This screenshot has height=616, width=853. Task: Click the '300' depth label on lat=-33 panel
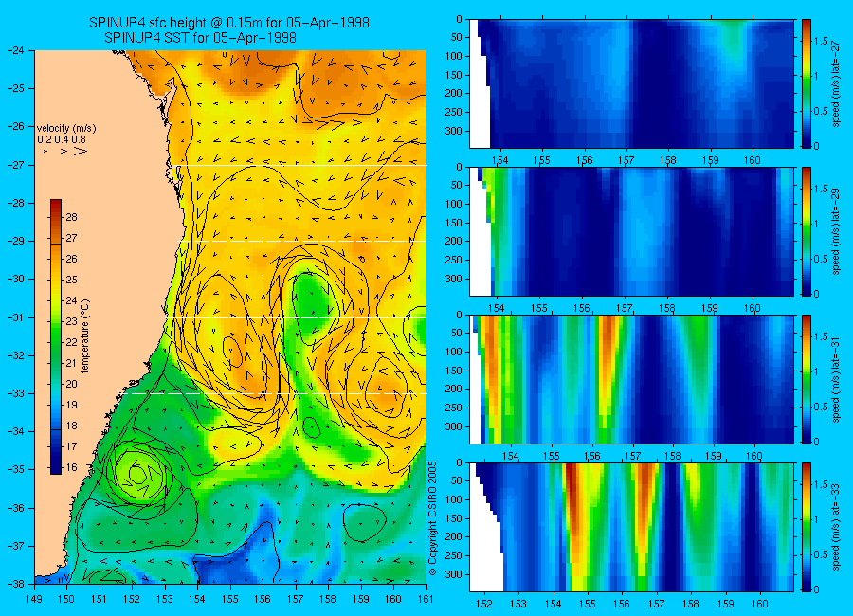(453, 574)
